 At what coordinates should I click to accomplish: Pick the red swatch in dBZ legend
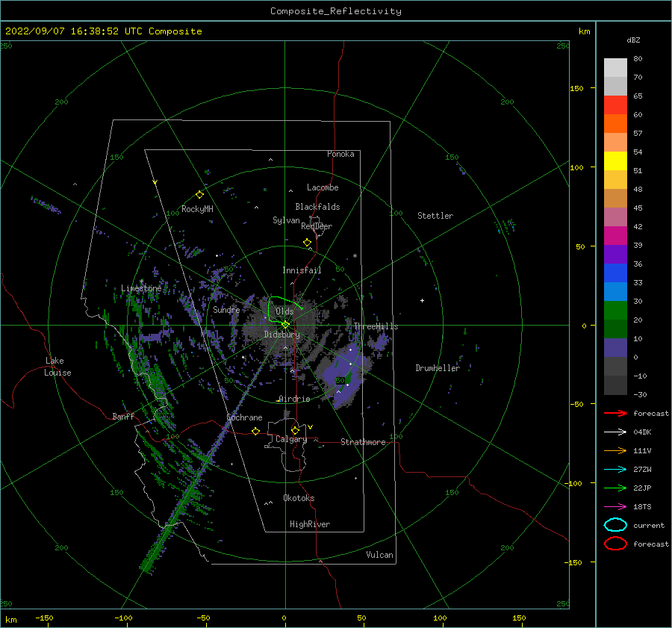click(x=615, y=105)
